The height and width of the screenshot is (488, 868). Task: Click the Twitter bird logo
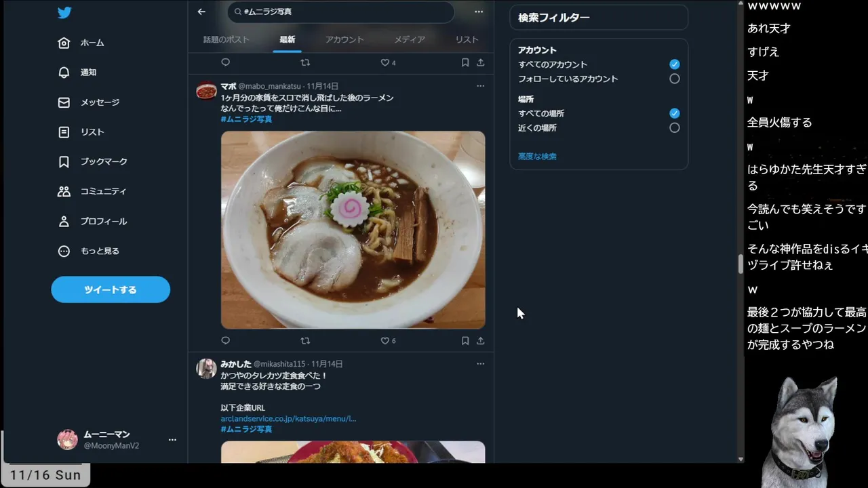click(64, 13)
